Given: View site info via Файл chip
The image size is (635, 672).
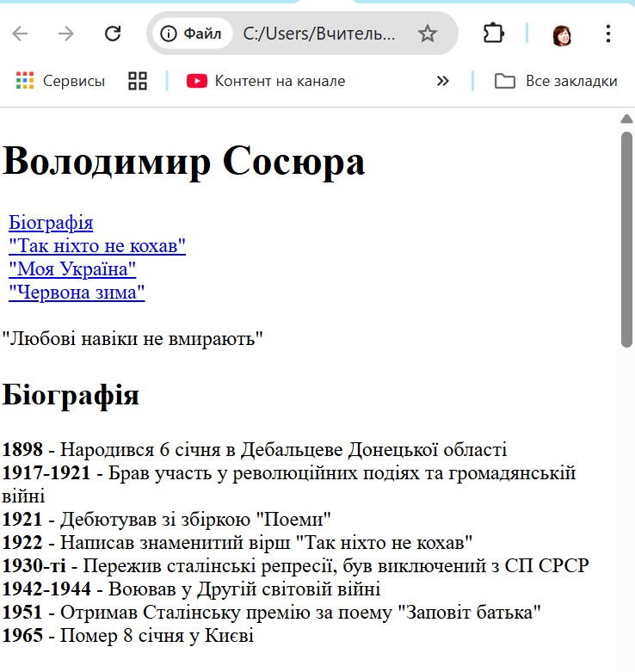Looking at the screenshot, I should point(193,34).
